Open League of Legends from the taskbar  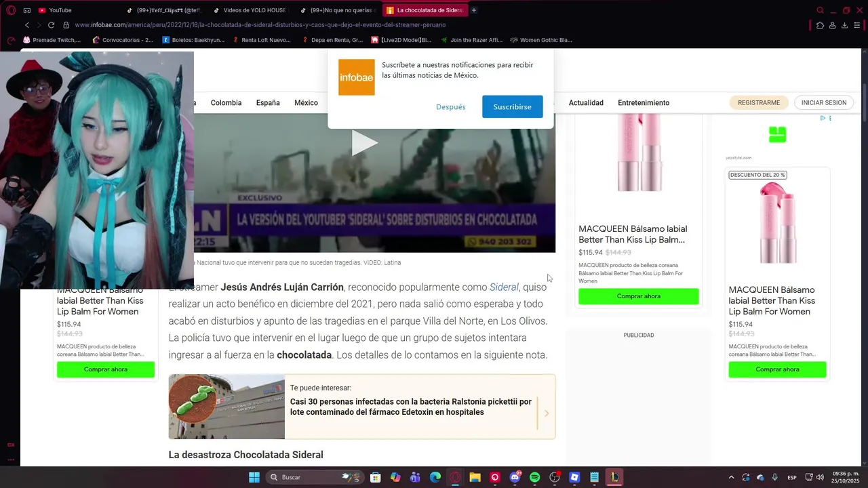pyautogui.click(x=614, y=477)
